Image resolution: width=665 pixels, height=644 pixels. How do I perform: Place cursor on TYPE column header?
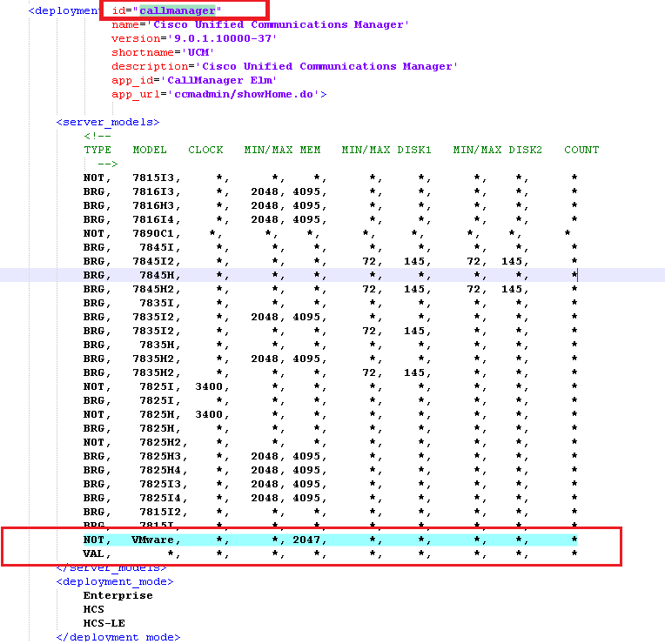(97, 150)
